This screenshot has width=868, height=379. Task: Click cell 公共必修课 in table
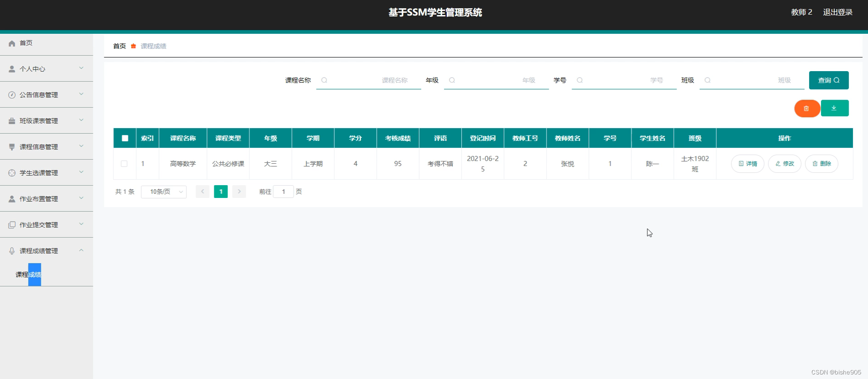click(228, 164)
